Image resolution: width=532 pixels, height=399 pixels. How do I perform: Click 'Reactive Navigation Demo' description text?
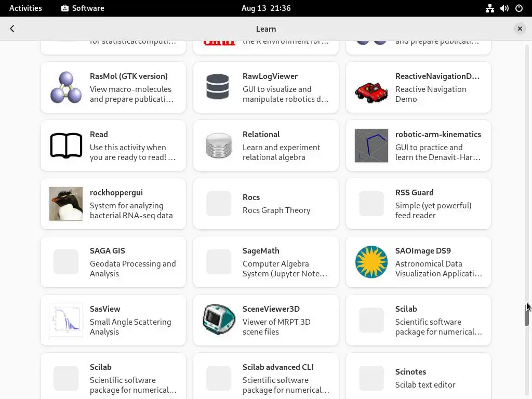(x=431, y=94)
